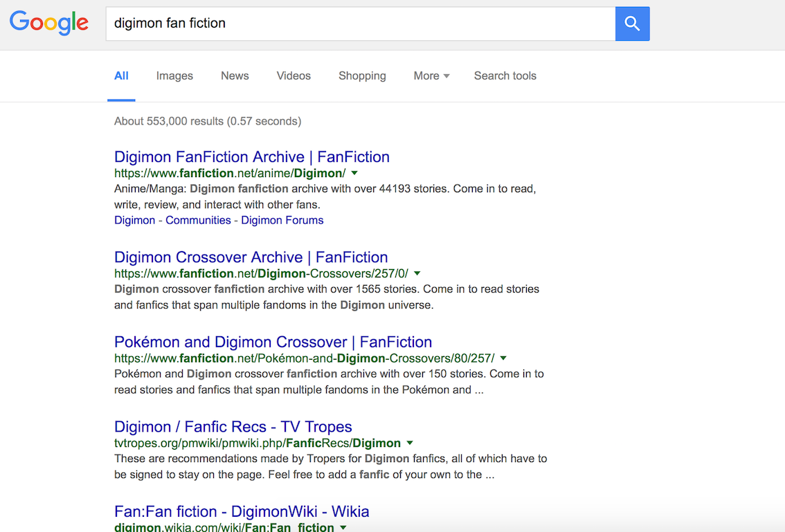785x532 pixels.
Task: Click the blue search magnifier button
Action: coord(632,24)
